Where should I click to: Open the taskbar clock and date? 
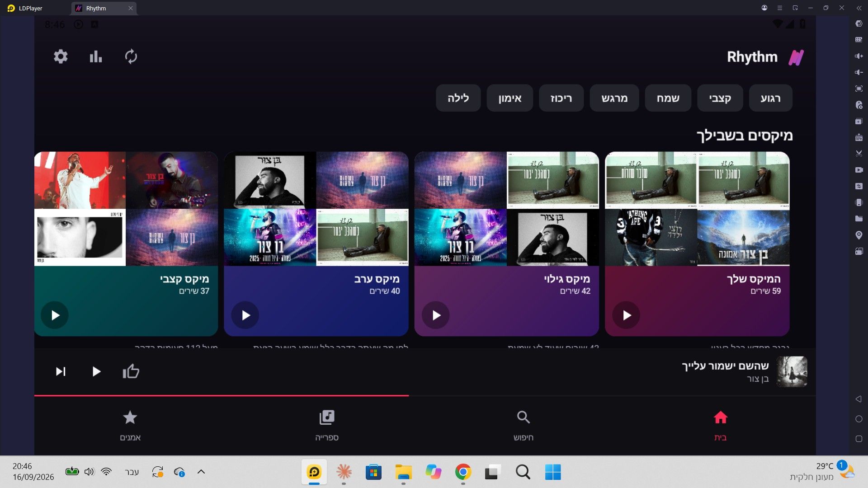33,472
